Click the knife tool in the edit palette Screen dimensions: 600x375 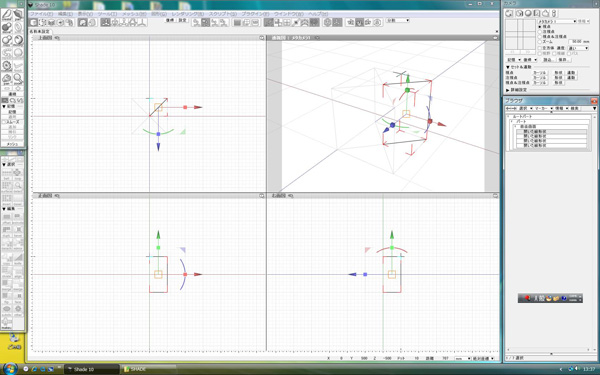click(x=18, y=259)
